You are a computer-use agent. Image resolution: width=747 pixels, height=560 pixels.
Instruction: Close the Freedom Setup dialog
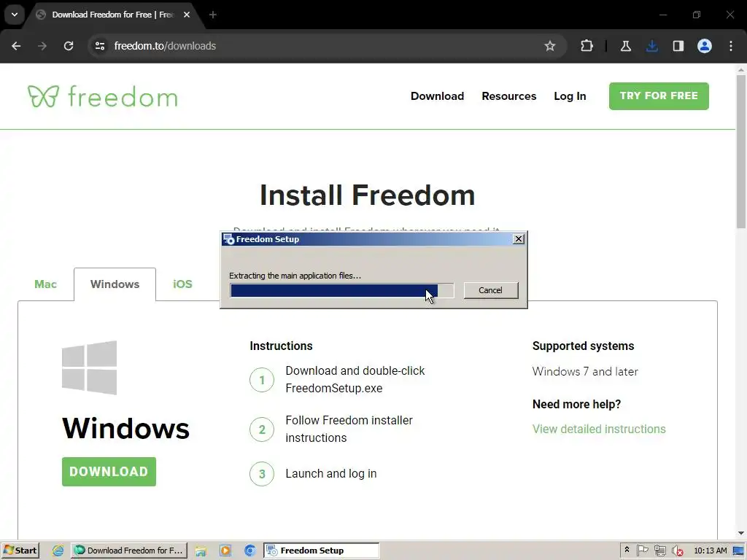pos(519,239)
